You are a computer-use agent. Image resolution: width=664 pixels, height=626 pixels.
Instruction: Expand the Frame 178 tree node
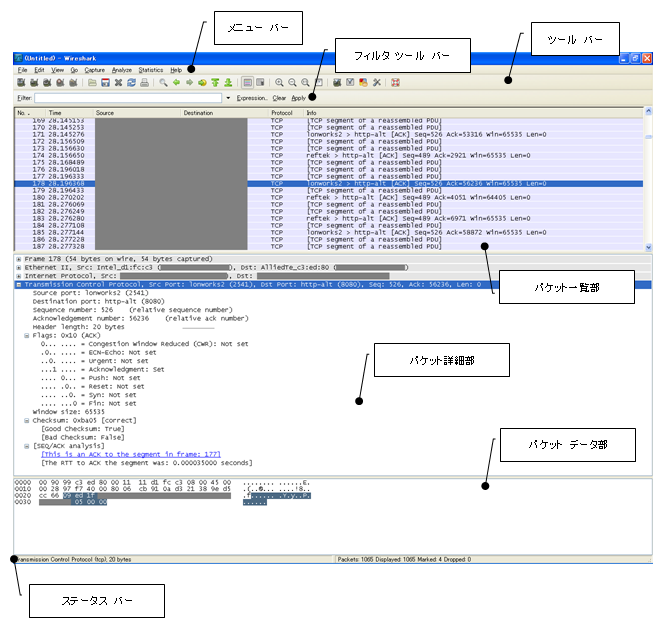[19, 259]
